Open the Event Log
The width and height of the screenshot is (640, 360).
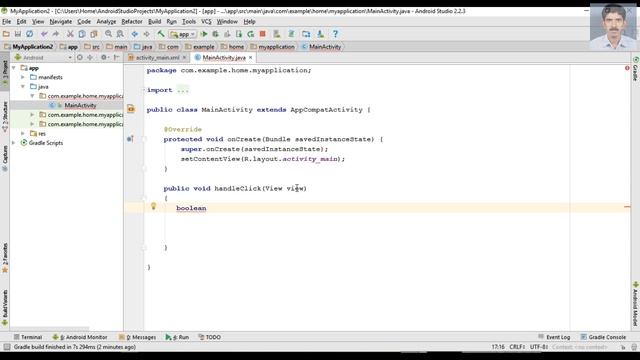(x=554, y=337)
